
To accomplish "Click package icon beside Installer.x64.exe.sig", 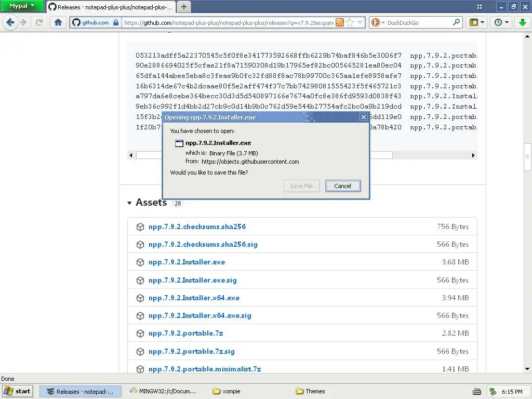I will pyautogui.click(x=140, y=316).
